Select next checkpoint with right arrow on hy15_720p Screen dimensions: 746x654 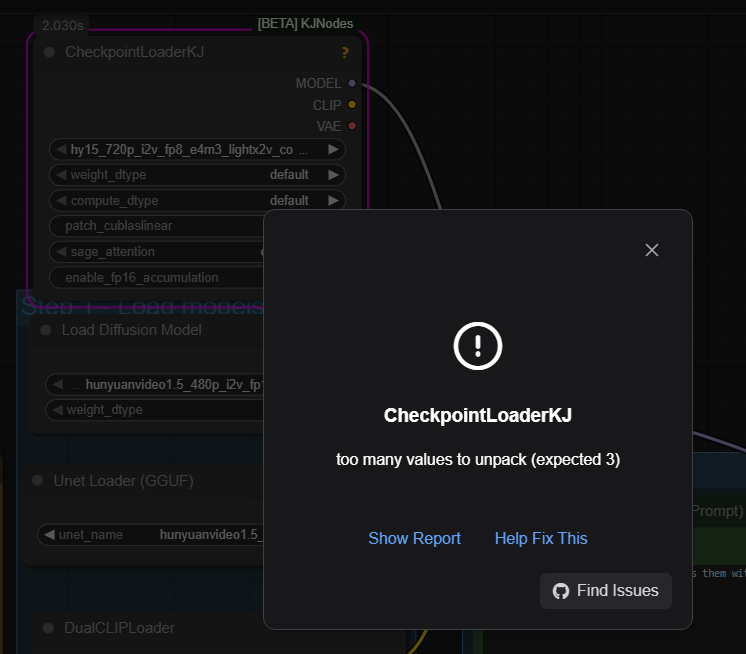click(333, 149)
